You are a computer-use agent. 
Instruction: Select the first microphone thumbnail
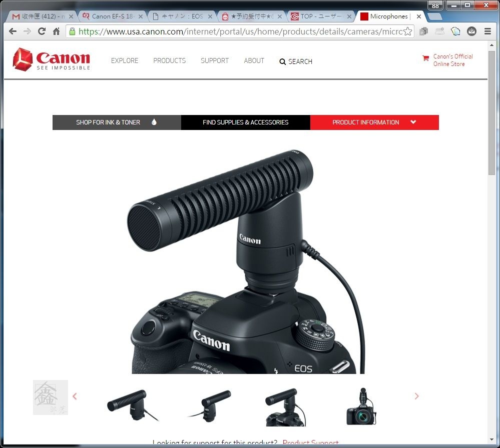(x=132, y=405)
